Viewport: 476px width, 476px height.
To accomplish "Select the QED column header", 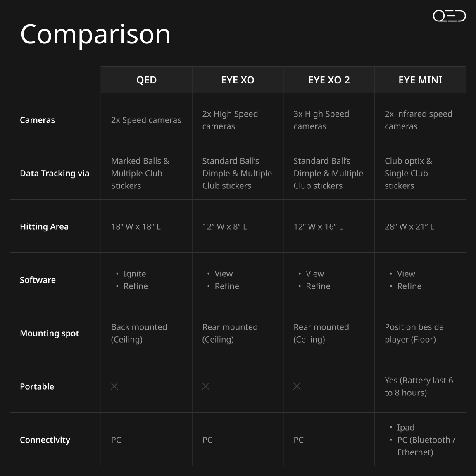I will (x=146, y=80).
